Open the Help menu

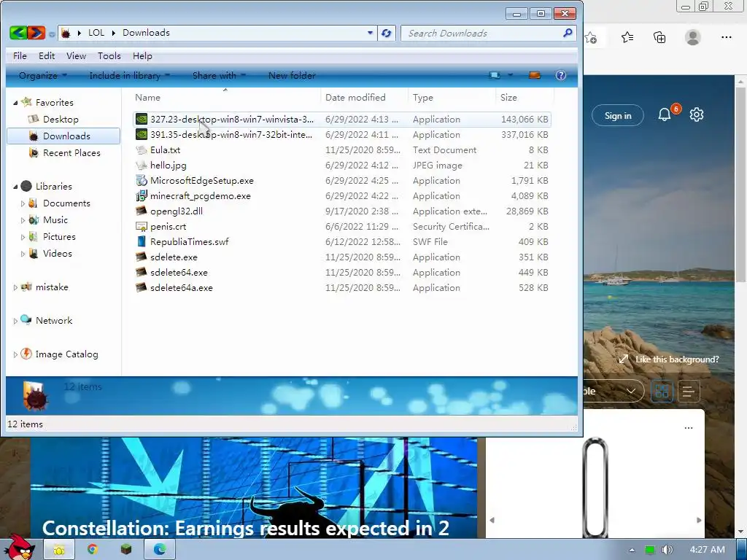click(x=142, y=55)
